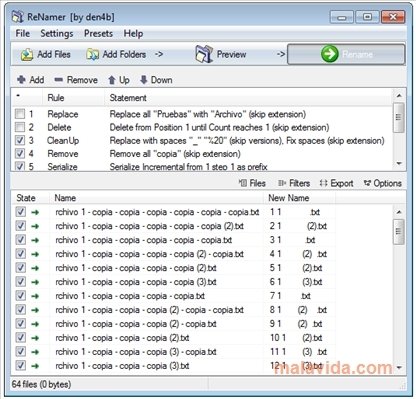Sort by Rule column header

pos(73,98)
